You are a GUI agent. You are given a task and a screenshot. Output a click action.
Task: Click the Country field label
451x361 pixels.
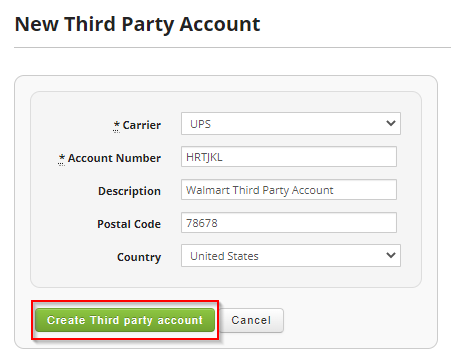pos(139,257)
